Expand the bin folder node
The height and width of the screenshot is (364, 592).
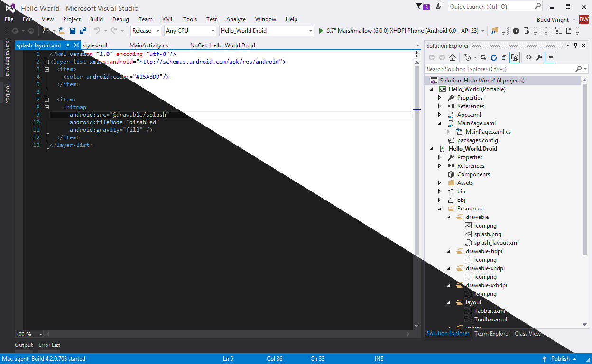440,191
